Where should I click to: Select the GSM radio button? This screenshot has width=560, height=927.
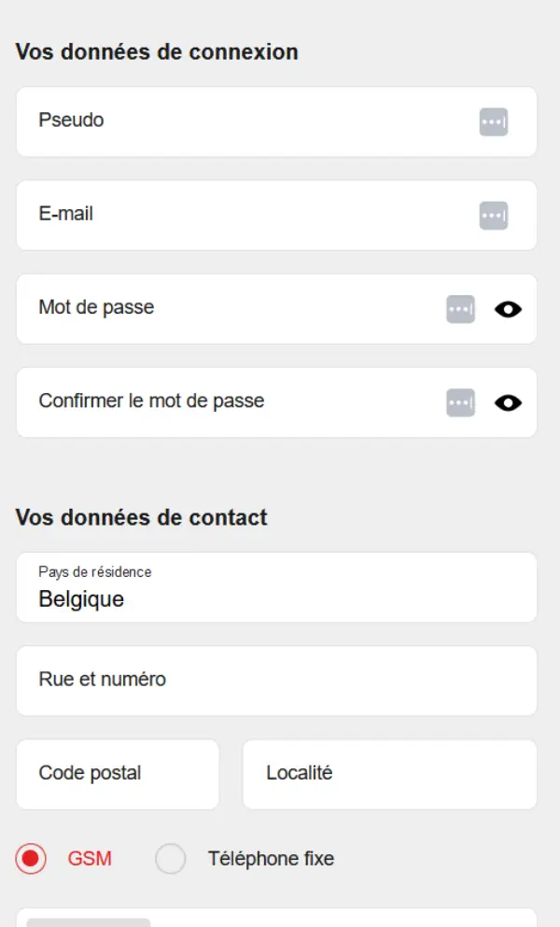point(31,858)
